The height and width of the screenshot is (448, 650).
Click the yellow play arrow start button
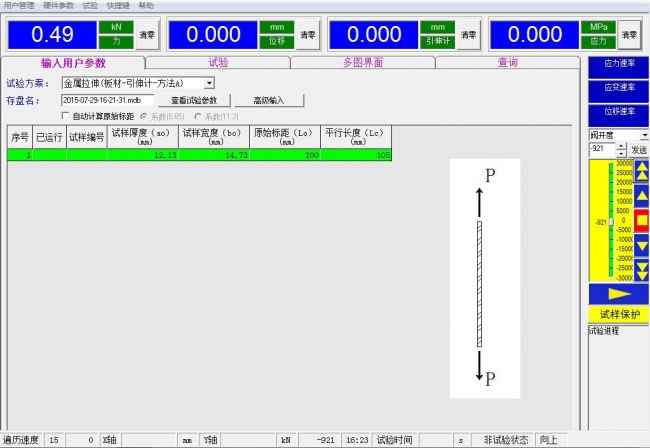618,294
